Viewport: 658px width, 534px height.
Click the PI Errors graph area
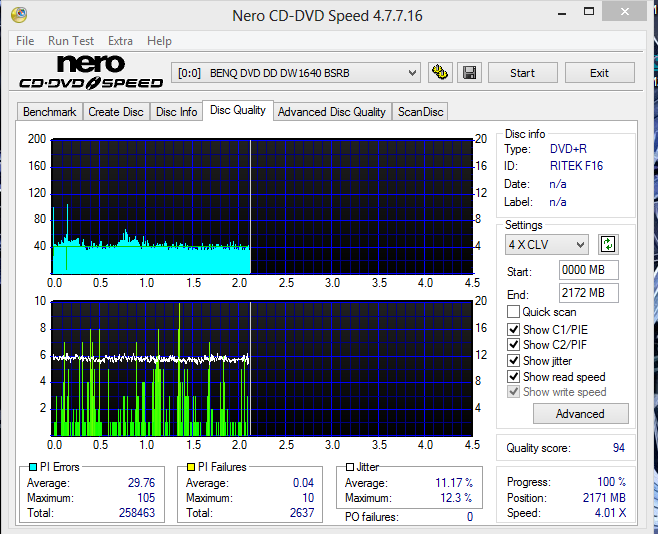(262, 206)
